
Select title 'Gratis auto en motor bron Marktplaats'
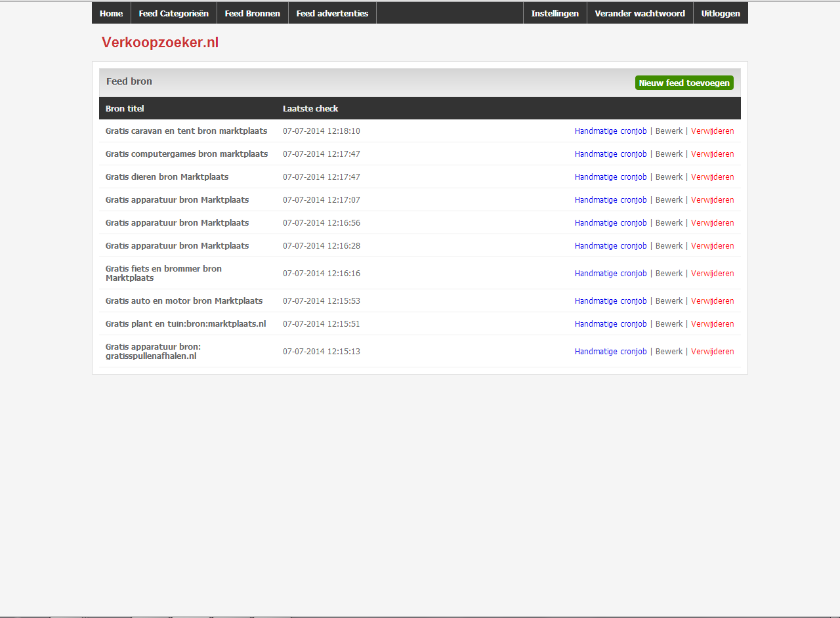tap(184, 301)
